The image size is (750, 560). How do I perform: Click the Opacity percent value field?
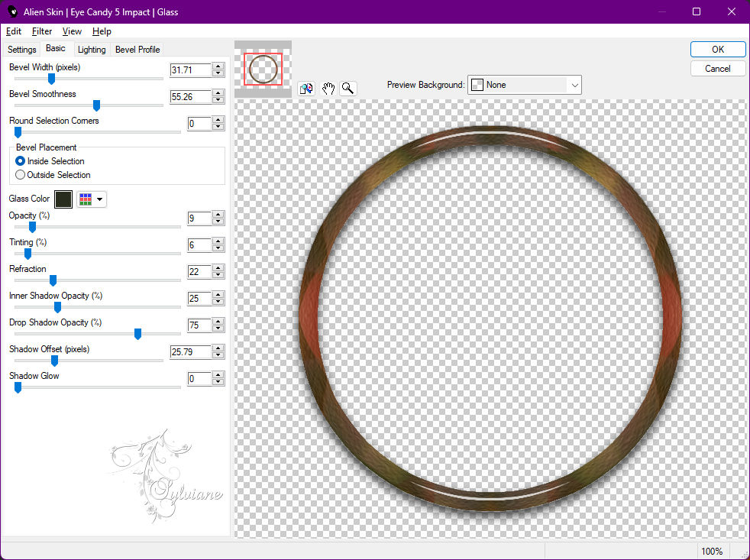tap(199, 218)
